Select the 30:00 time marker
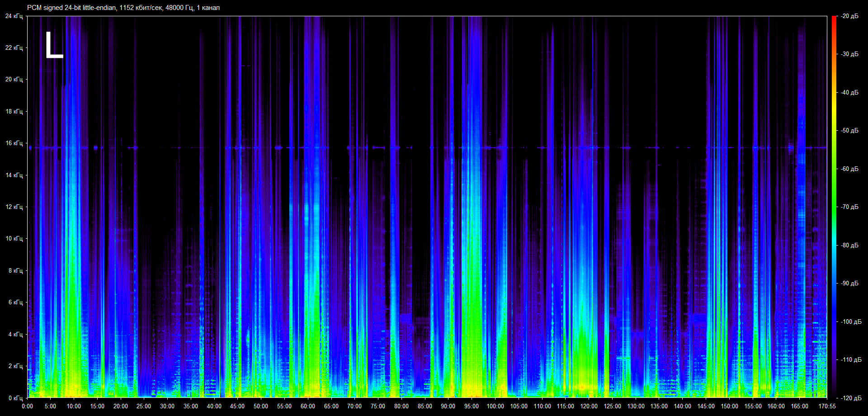This screenshot has width=868, height=416. [167, 406]
